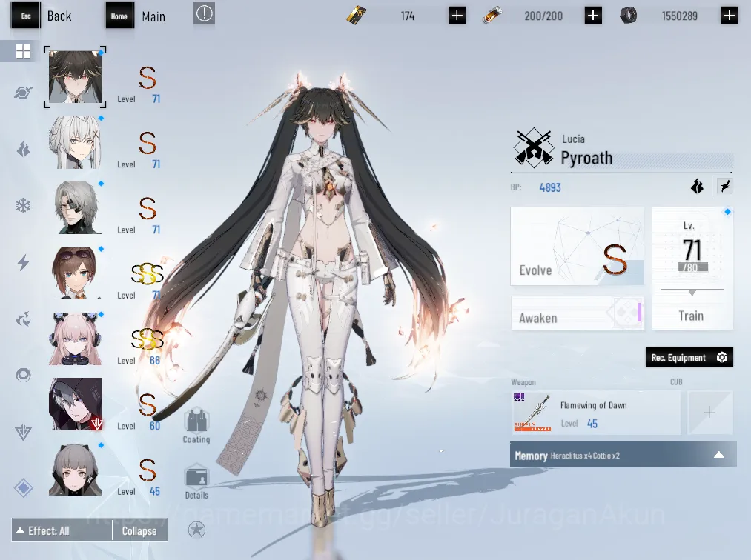Click Rec. Equipment button
Image resolution: width=751 pixels, height=560 pixels.
pos(689,358)
